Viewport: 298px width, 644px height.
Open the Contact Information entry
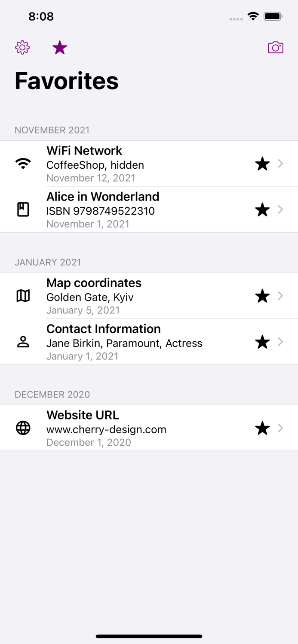pos(129,342)
